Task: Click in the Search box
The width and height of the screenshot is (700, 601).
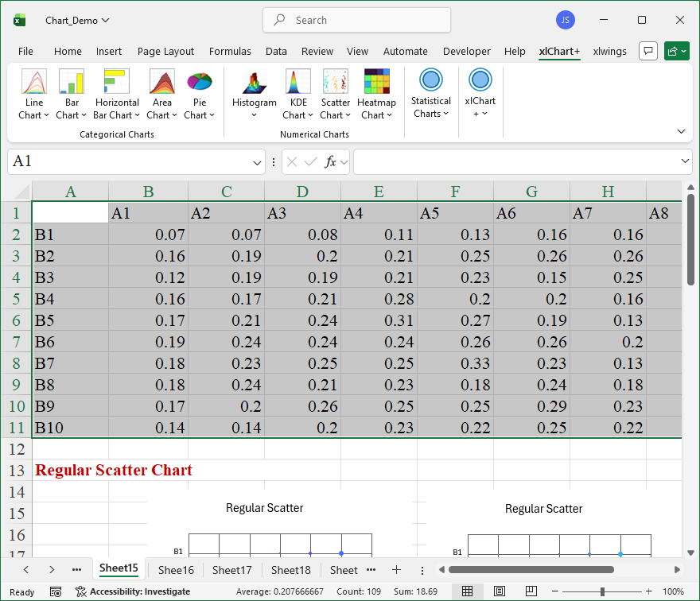Action: tap(356, 20)
